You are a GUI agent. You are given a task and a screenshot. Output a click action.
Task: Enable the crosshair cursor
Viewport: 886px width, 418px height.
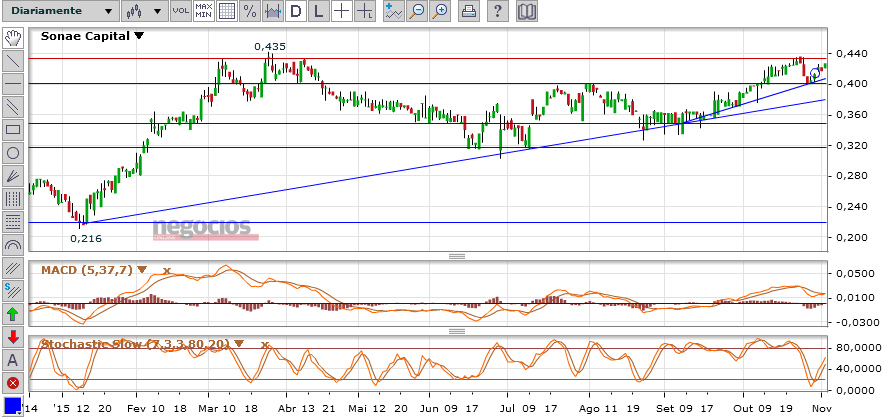[x=341, y=11]
